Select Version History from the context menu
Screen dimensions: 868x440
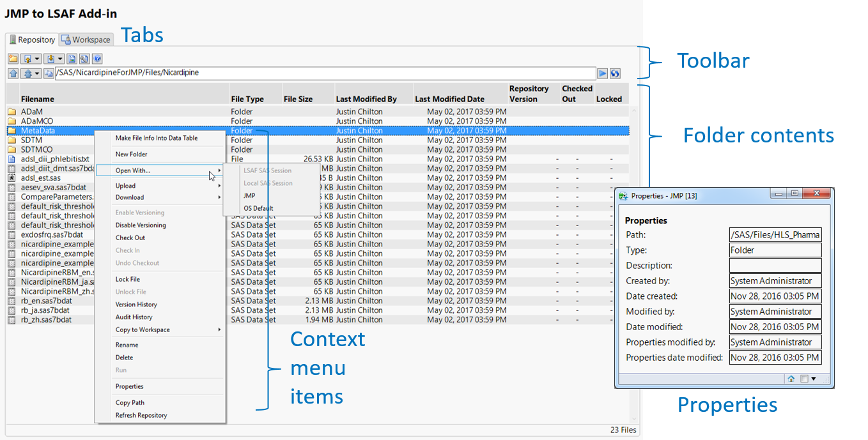[x=136, y=305]
